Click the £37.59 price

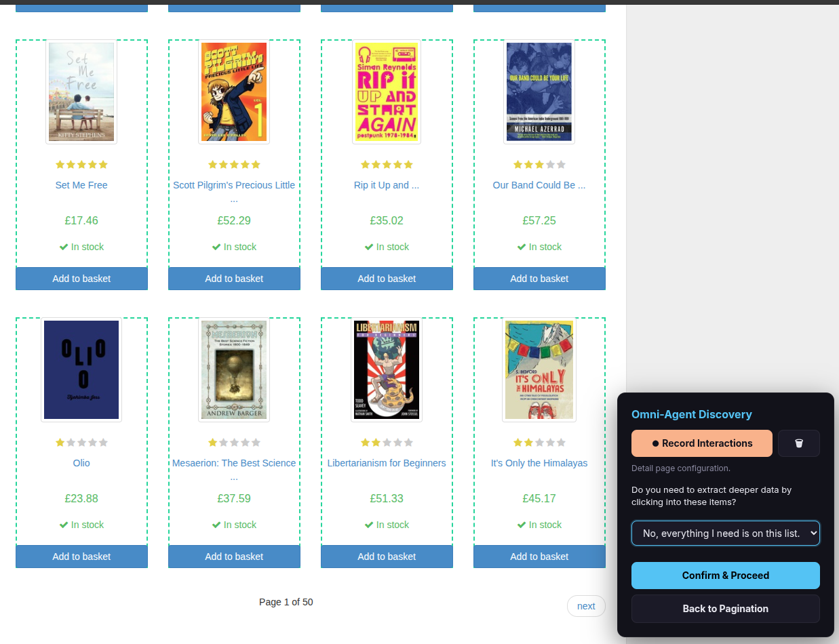point(234,498)
